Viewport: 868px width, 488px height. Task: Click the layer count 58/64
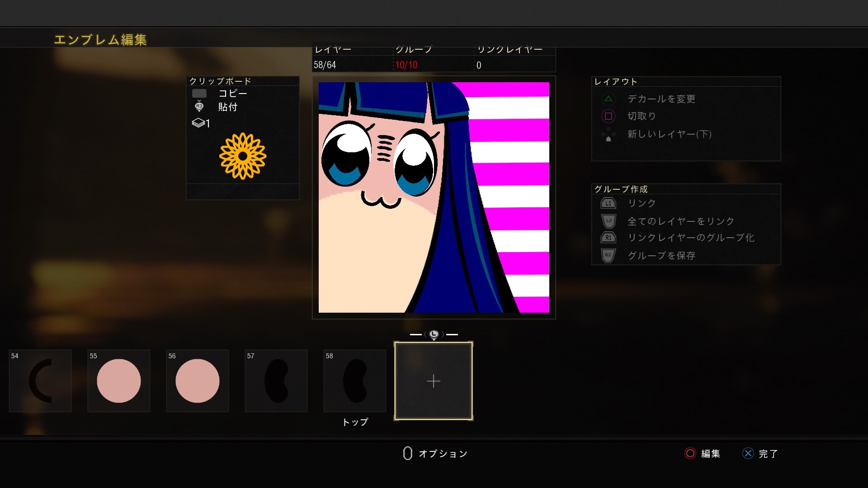[x=325, y=65]
